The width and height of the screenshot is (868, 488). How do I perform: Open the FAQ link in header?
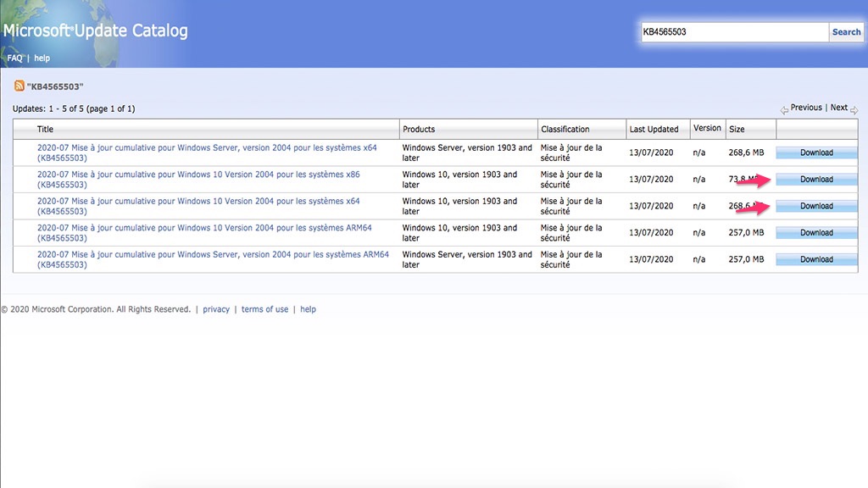click(15, 58)
